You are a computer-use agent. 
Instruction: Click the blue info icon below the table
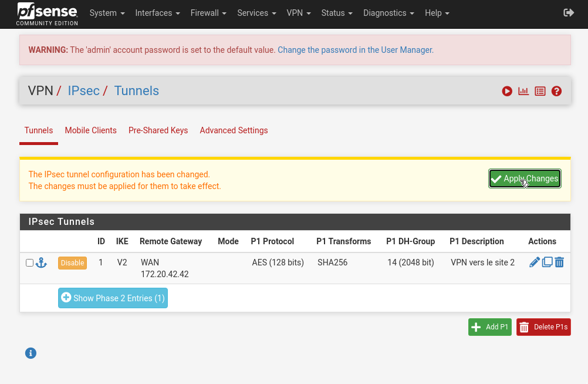[31, 353]
